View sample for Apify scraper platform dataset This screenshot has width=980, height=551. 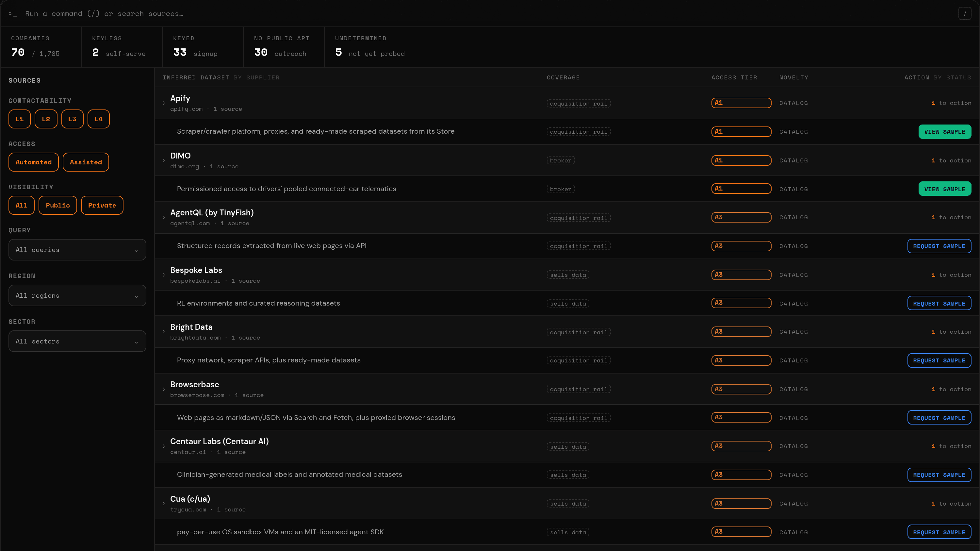coord(945,132)
